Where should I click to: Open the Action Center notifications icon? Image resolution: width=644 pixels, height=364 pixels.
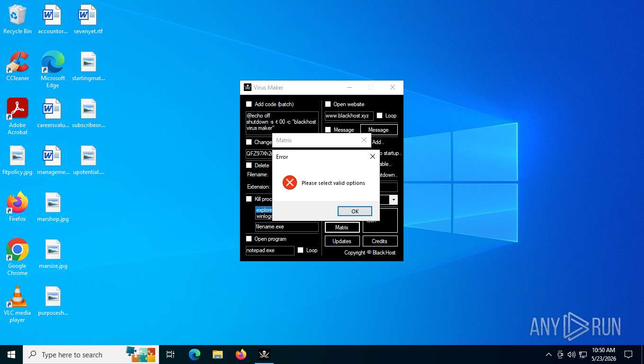click(628, 355)
